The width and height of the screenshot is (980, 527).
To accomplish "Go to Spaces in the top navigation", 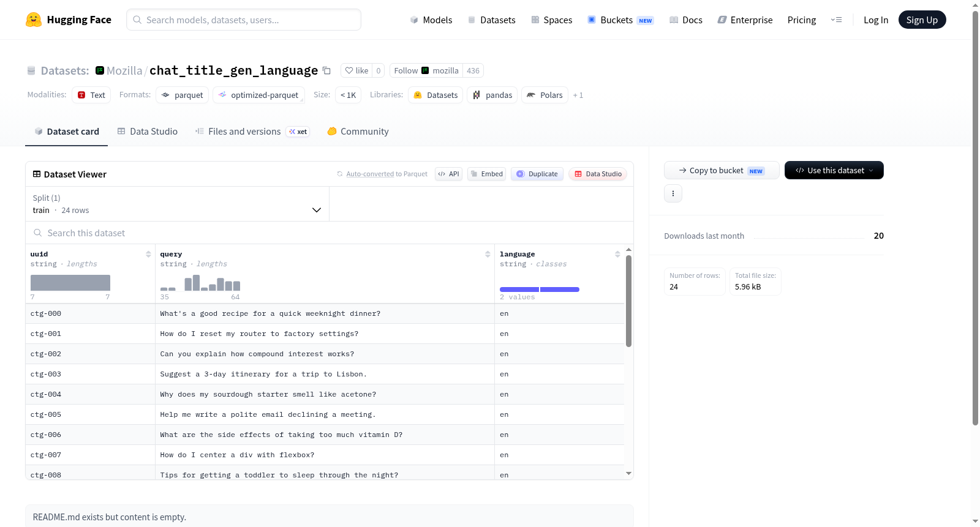I will (x=551, y=20).
